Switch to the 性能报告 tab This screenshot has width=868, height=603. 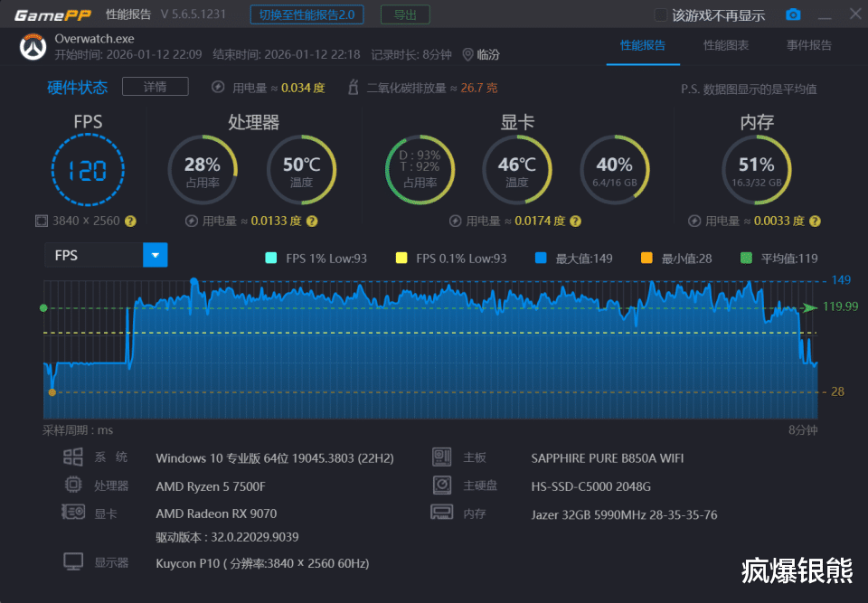pos(643,45)
